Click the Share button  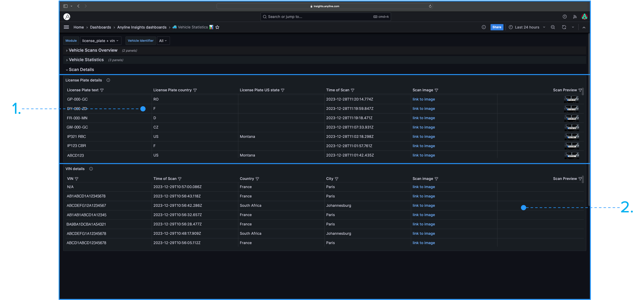pos(496,27)
